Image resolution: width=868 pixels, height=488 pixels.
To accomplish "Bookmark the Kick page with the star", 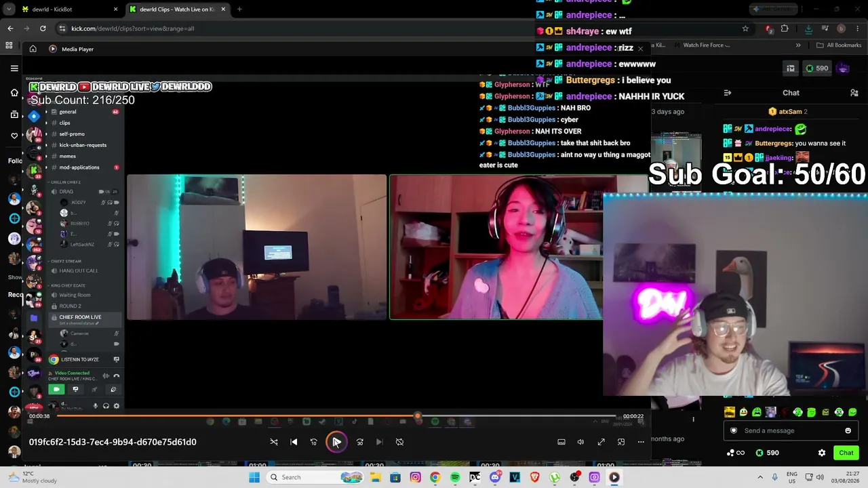I will tap(745, 28).
